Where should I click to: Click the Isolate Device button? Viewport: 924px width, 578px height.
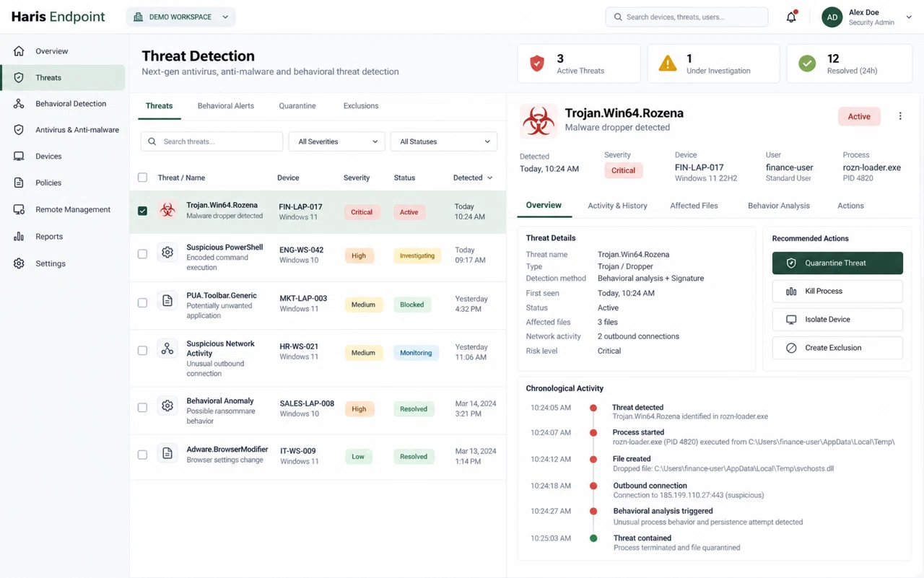tap(837, 320)
